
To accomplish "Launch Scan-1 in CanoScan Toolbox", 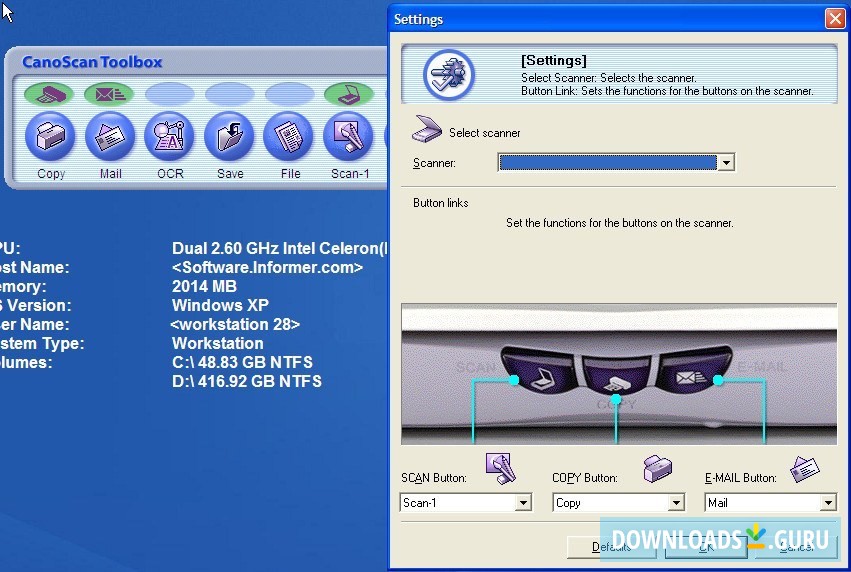I will click(x=348, y=136).
